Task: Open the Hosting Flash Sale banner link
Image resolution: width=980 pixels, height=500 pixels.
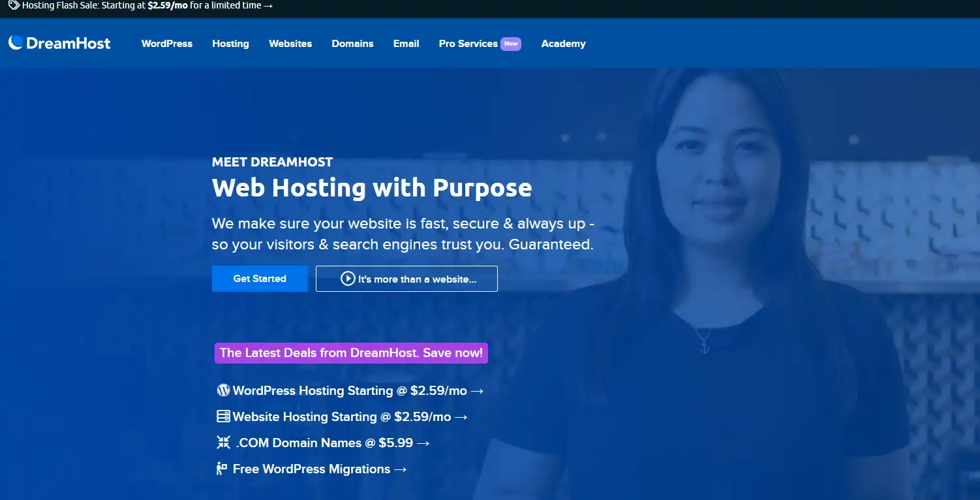Action: click(141, 5)
